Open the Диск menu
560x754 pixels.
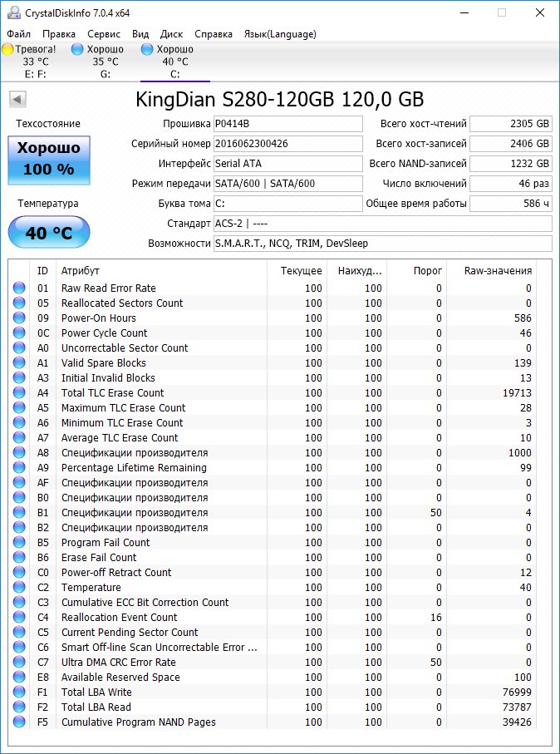tap(172, 34)
